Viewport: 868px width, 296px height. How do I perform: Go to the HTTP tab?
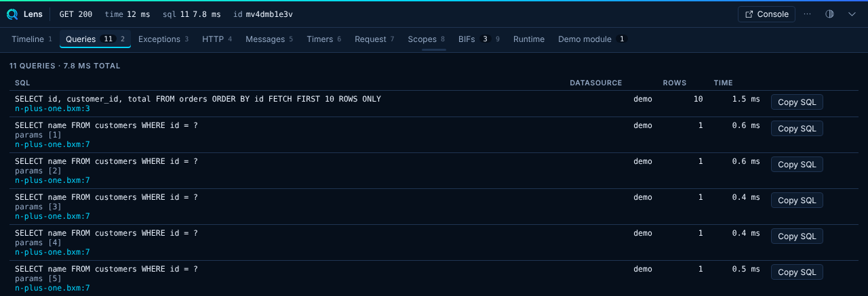tap(217, 39)
